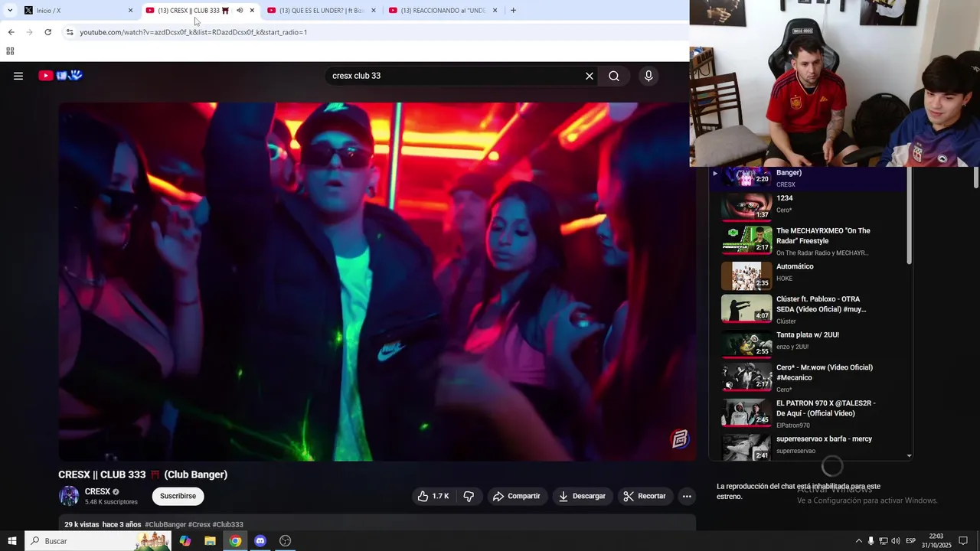
Task: Switch to REACCIONANDO al UNDER tab
Action: tap(443, 10)
